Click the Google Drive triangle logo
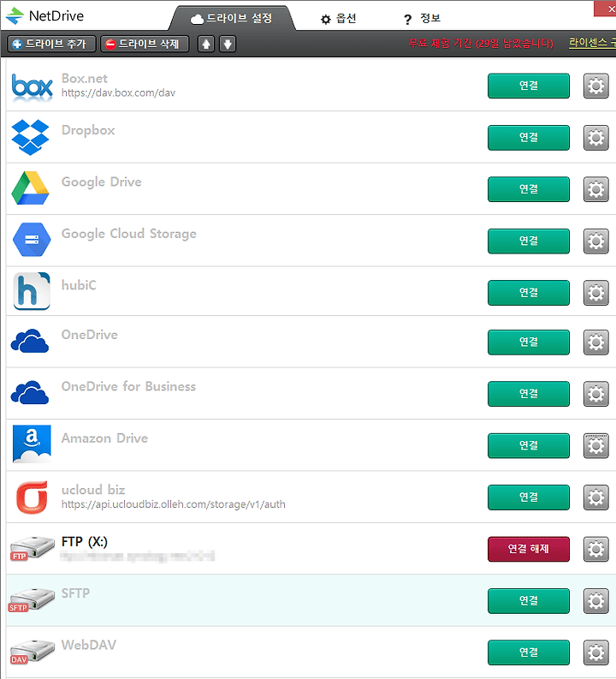616x679 pixels. click(30, 188)
